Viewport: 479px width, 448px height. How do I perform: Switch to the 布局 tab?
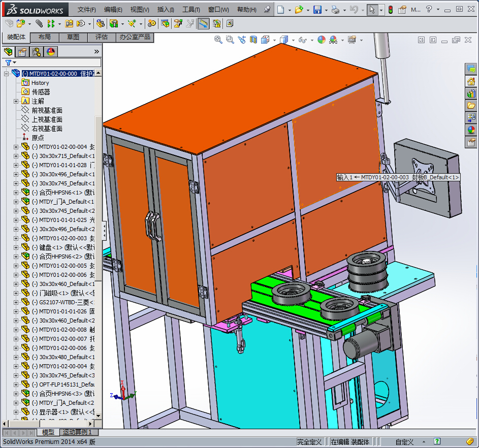click(x=45, y=37)
